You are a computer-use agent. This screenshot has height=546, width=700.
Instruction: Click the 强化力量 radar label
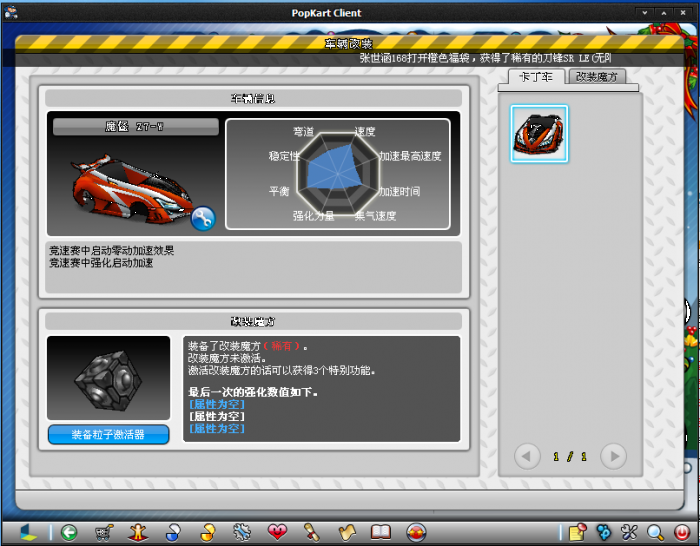(x=313, y=216)
